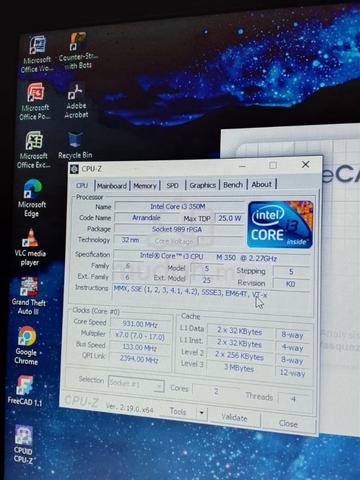Select the CPUID CPU-Z desktop icon
This screenshot has width=360, height=480.
[23, 445]
